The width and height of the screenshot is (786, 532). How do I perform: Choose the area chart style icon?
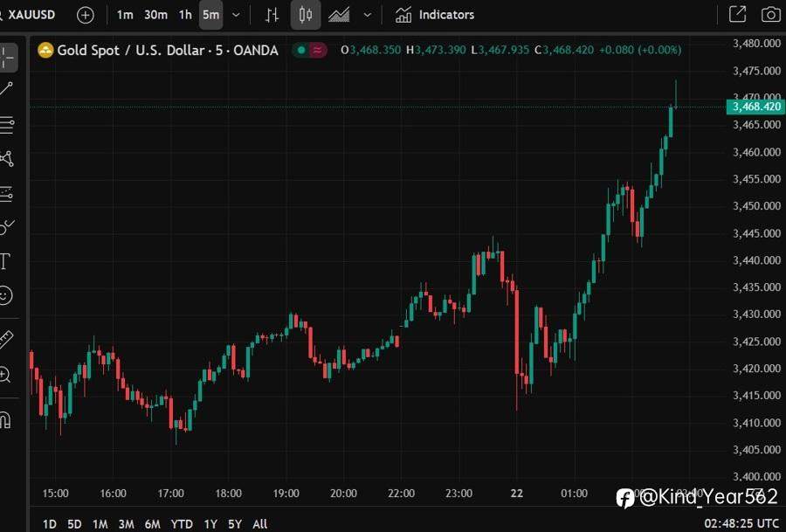(340, 15)
